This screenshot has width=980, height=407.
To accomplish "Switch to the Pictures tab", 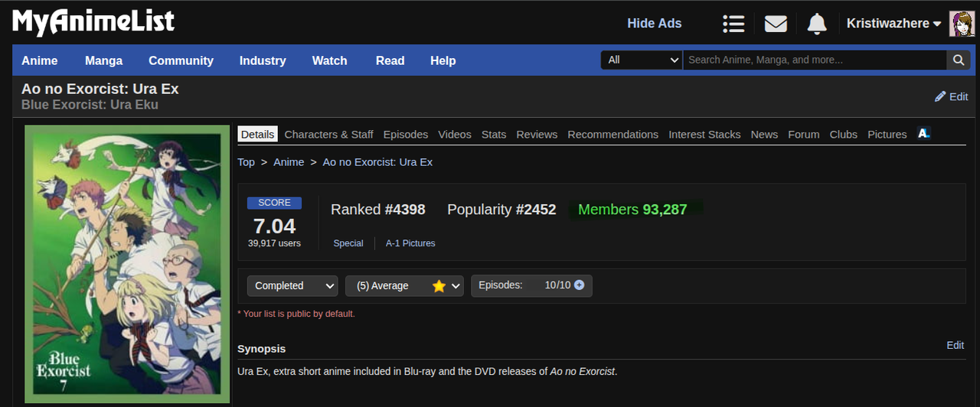I will (x=887, y=134).
